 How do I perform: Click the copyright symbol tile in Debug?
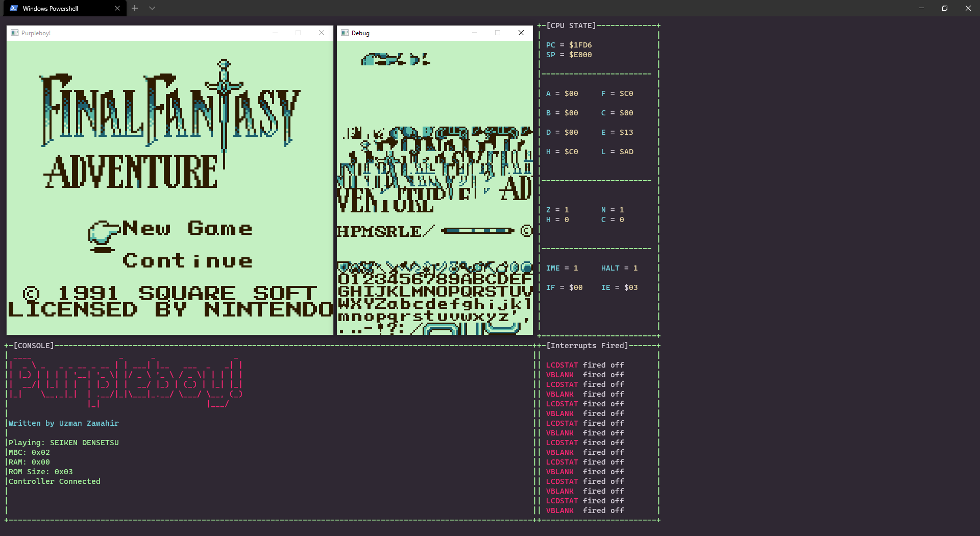[526, 231]
